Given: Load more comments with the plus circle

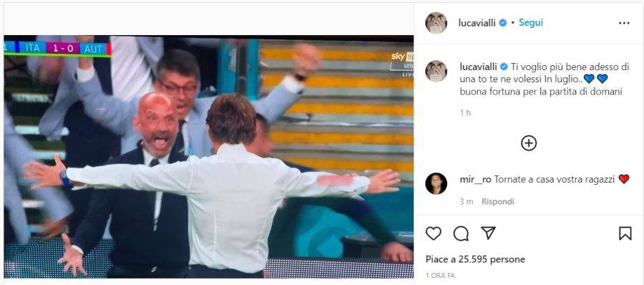Looking at the screenshot, I should click(529, 143).
